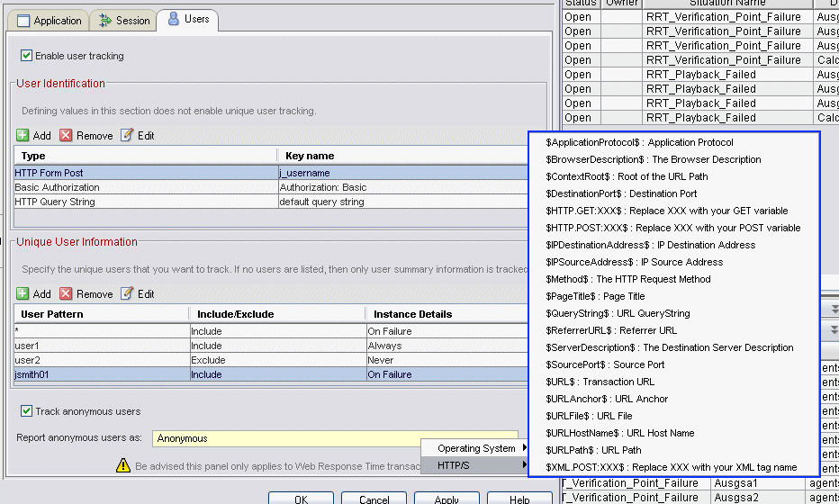Choose $HTTP.GET:XXX$ menu entry
839x504 pixels.
(x=674, y=211)
